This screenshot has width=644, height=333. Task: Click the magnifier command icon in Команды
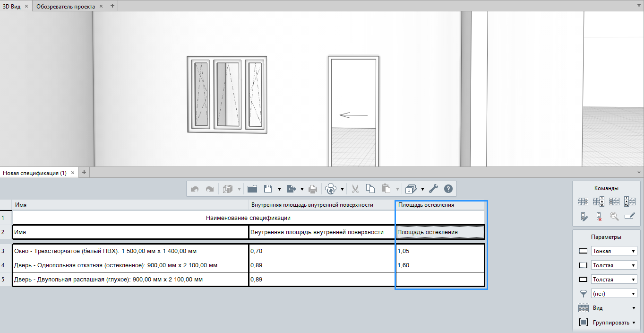pyautogui.click(x=614, y=217)
